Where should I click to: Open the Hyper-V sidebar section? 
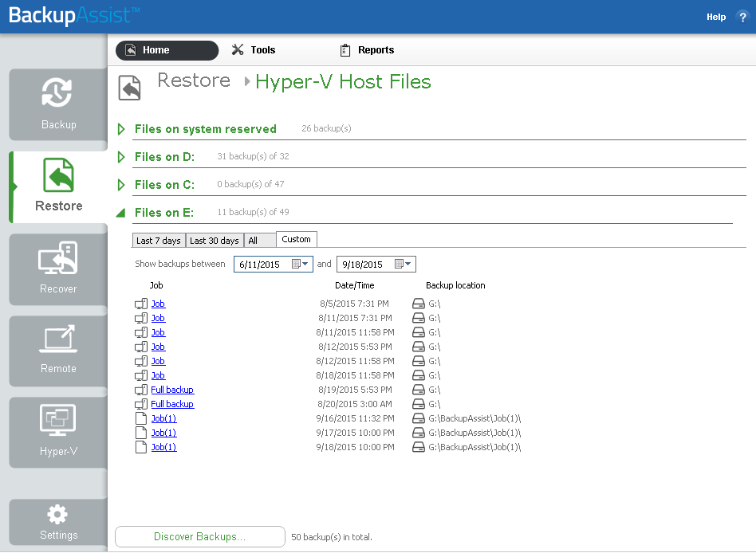pos(58,432)
